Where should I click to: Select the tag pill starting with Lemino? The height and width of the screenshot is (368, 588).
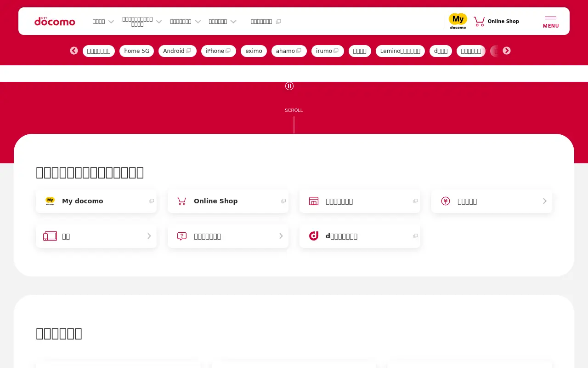coord(400,51)
